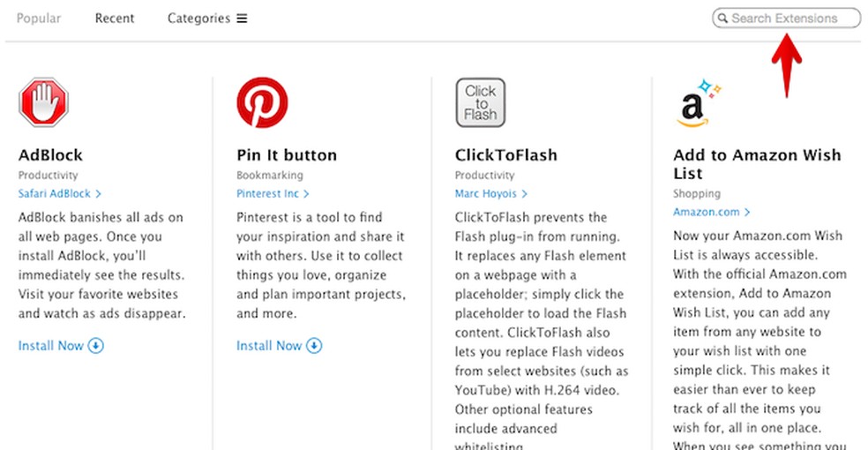The height and width of the screenshot is (450, 868).
Task: Open the Pinterest Inc developer link
Action: tap(267, 194)
